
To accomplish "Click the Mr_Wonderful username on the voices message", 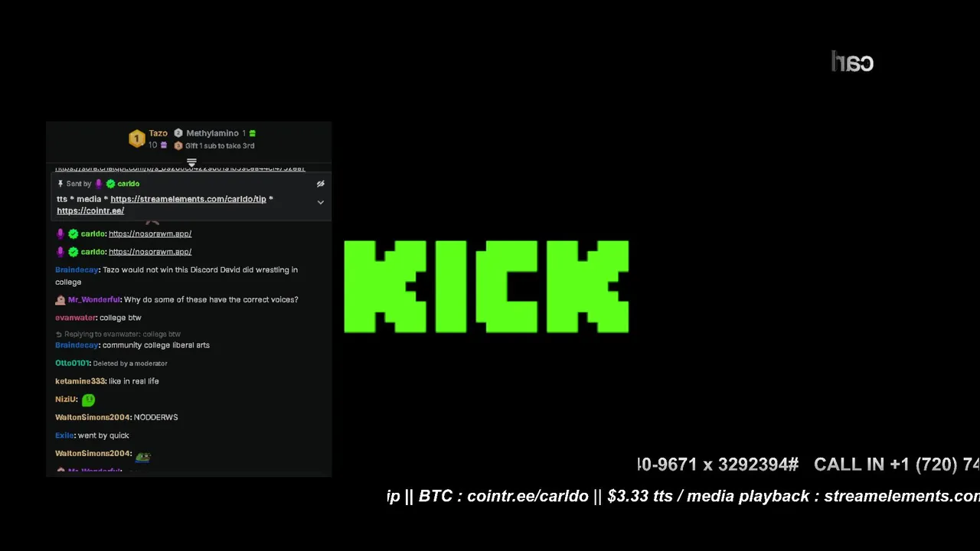I will (x=94, y=299).
